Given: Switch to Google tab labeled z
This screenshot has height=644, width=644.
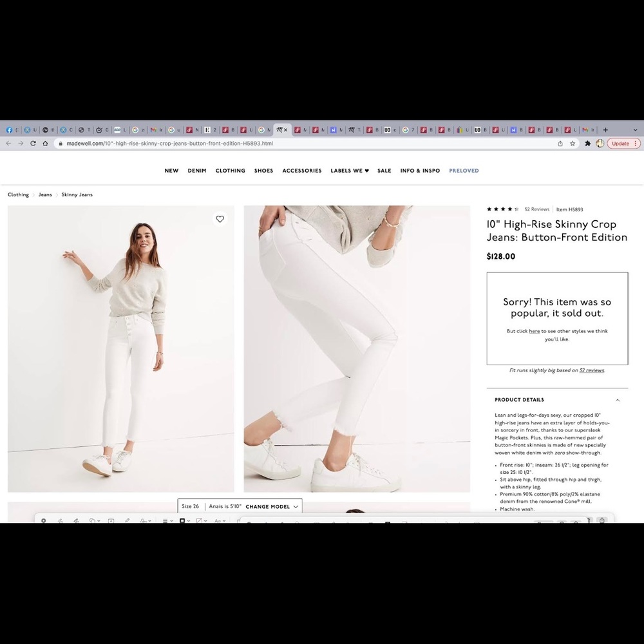Looking at the screenshot, I should point(138,130).
